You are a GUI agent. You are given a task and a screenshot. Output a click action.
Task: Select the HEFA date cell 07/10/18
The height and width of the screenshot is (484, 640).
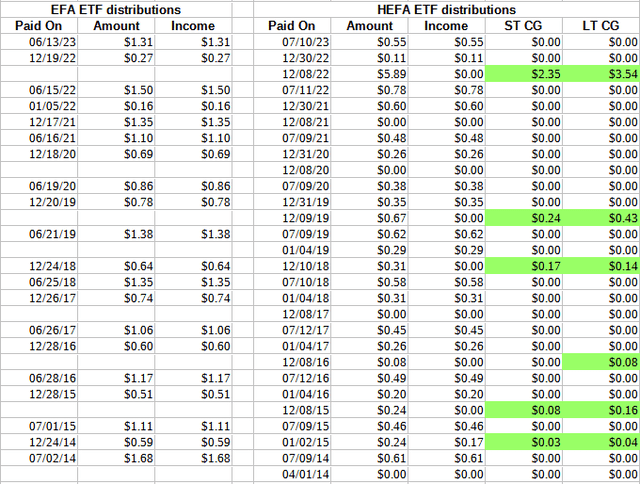[292, 282]
